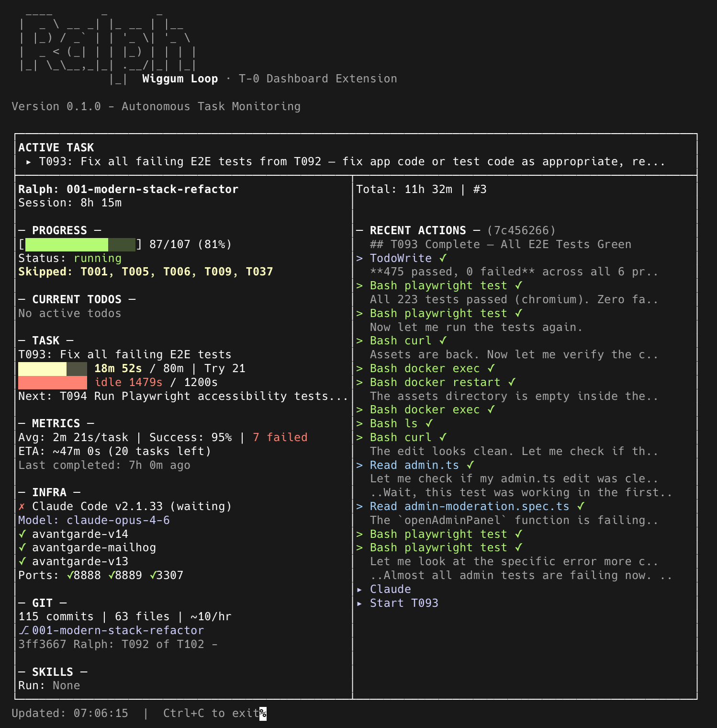The image size is (717, 728).
Task: Click the checkmark after Bash ls
Action: [x=429, y=423]
